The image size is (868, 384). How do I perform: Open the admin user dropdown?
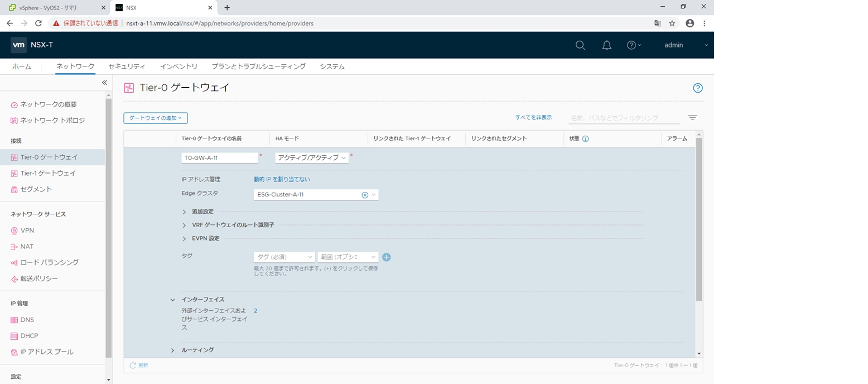click(x=686, y=45)
